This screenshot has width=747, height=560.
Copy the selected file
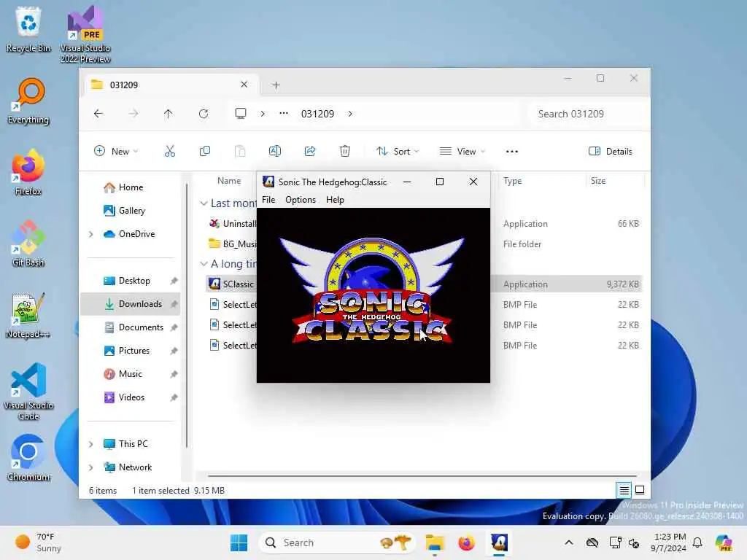[x=205, y=152]
